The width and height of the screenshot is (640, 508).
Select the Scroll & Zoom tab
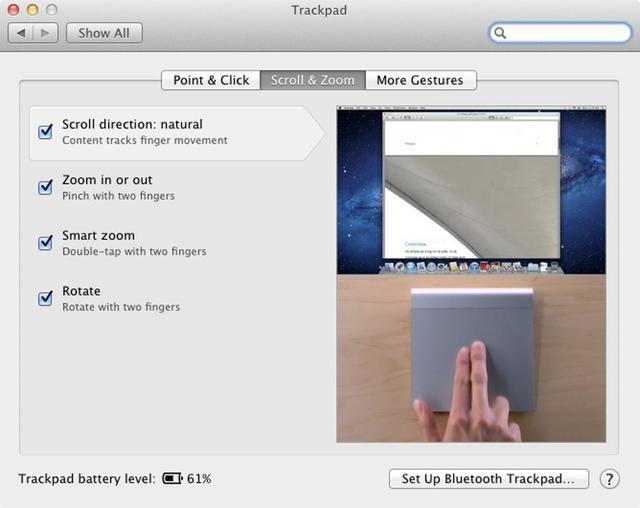[x=312, y=80]
